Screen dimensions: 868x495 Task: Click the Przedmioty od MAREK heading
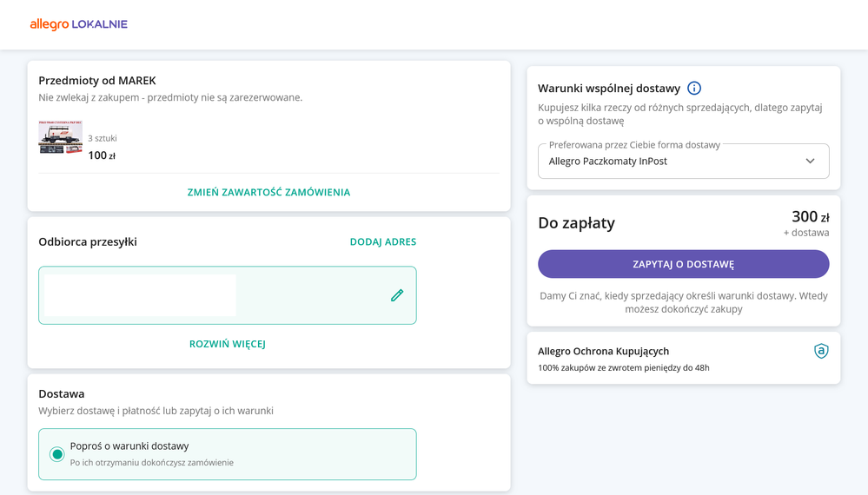[97, 81]
